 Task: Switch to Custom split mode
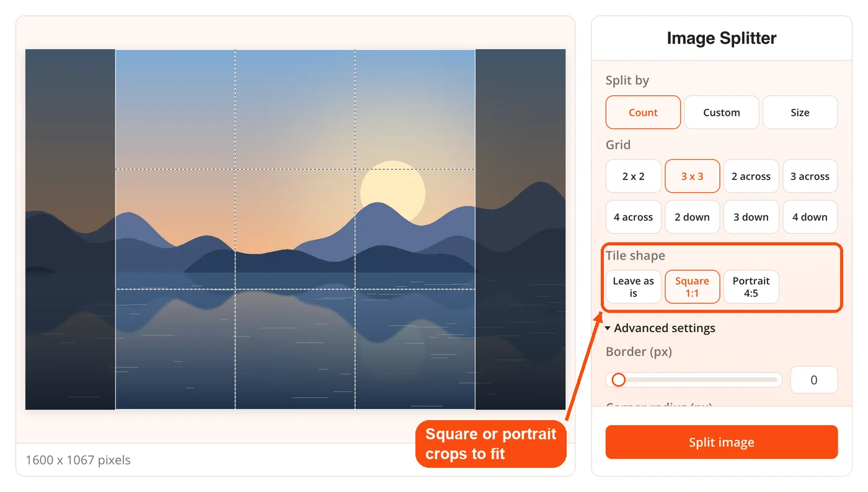point(722,112)
